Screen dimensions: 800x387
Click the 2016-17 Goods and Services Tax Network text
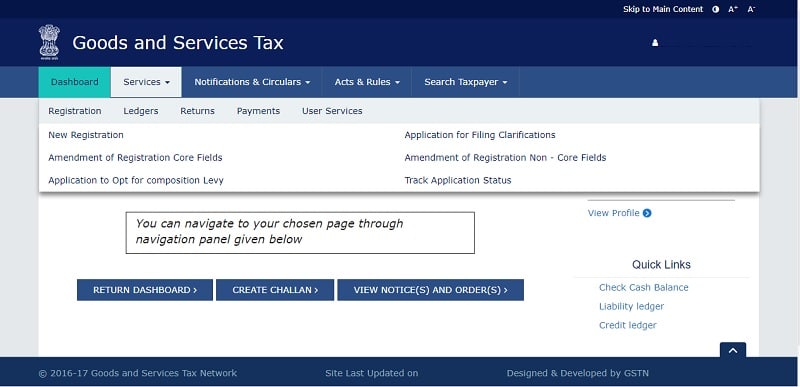[x=138, y=373]
